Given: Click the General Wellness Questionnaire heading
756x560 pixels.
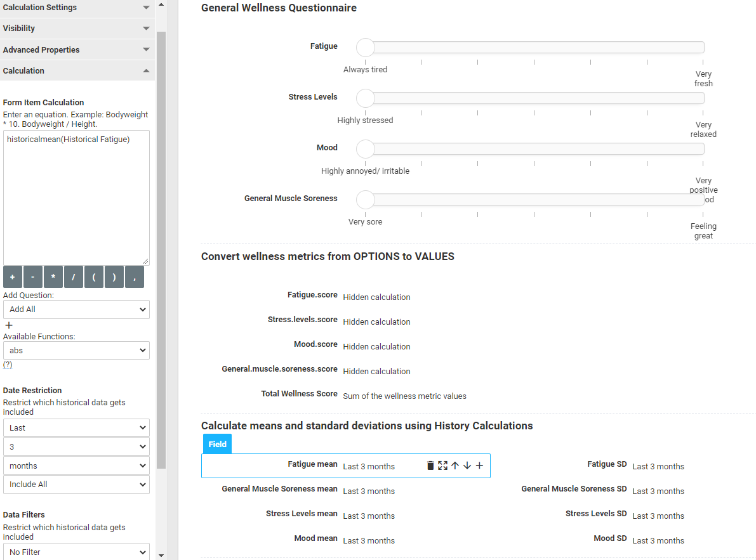Looking at the screenshot, I should click(279, 8).
